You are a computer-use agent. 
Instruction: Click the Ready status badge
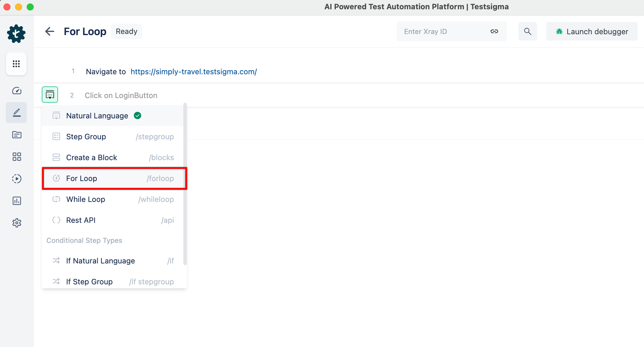click(x=126, y=31)
